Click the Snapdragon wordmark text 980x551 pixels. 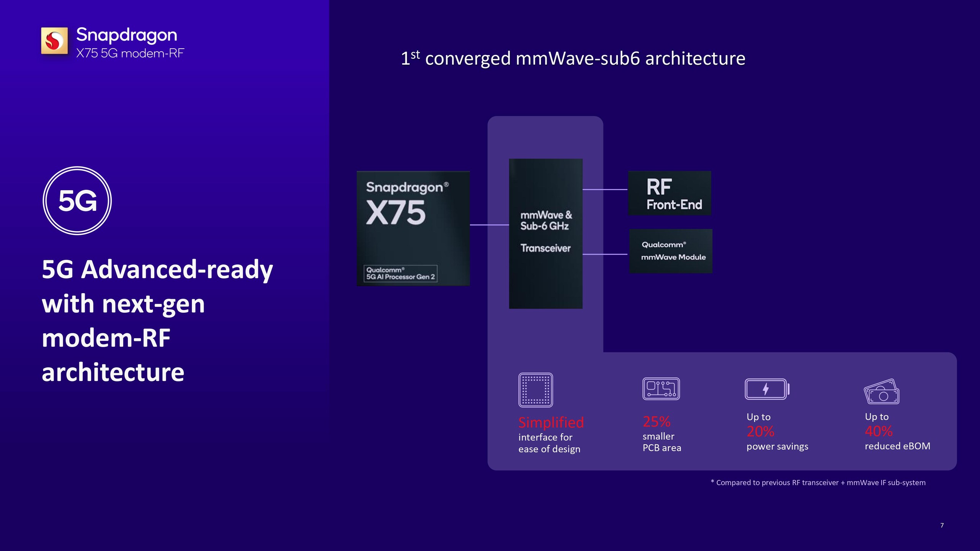point(127,35)
